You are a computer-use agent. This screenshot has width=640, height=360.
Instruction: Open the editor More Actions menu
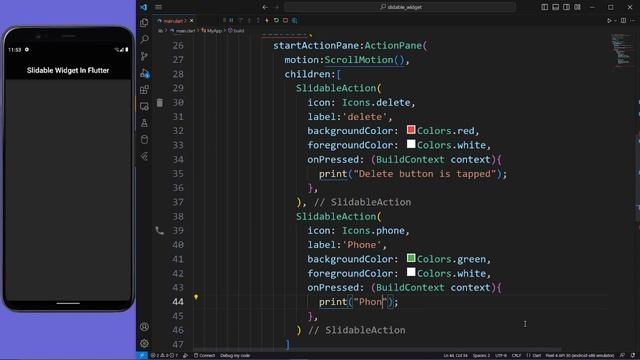point(633,20)
